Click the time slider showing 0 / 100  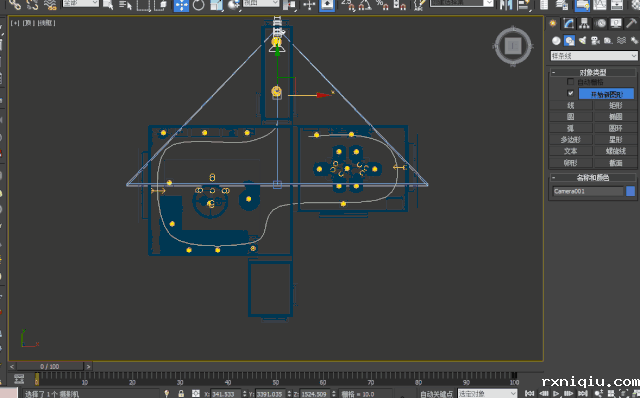click(x=50, y=367)
